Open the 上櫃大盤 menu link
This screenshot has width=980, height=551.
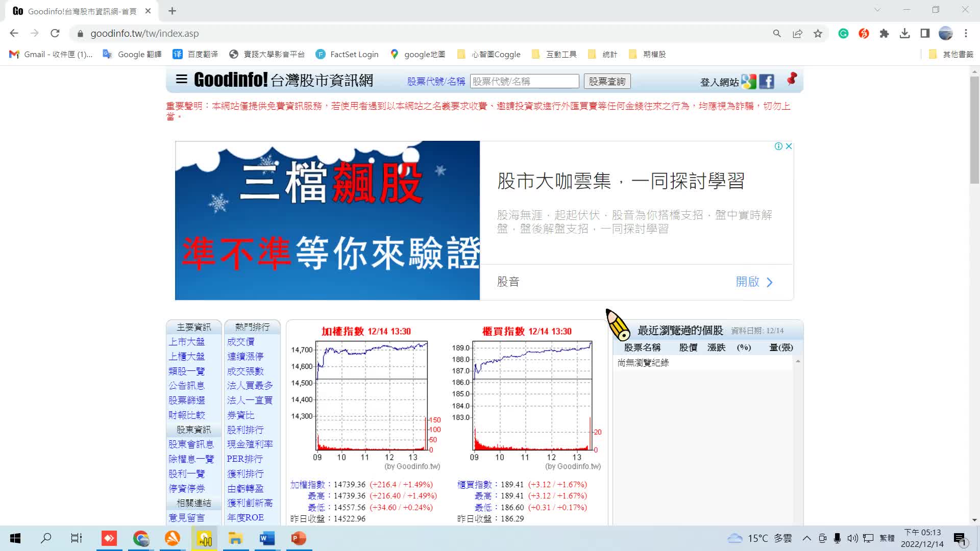[x=187, y=357]
